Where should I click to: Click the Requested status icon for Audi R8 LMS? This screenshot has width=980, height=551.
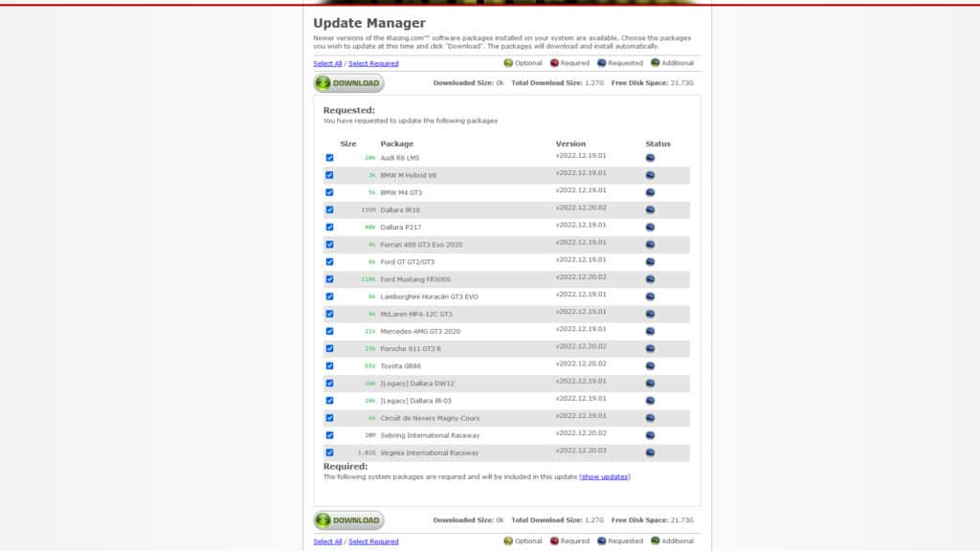[650, 158]
